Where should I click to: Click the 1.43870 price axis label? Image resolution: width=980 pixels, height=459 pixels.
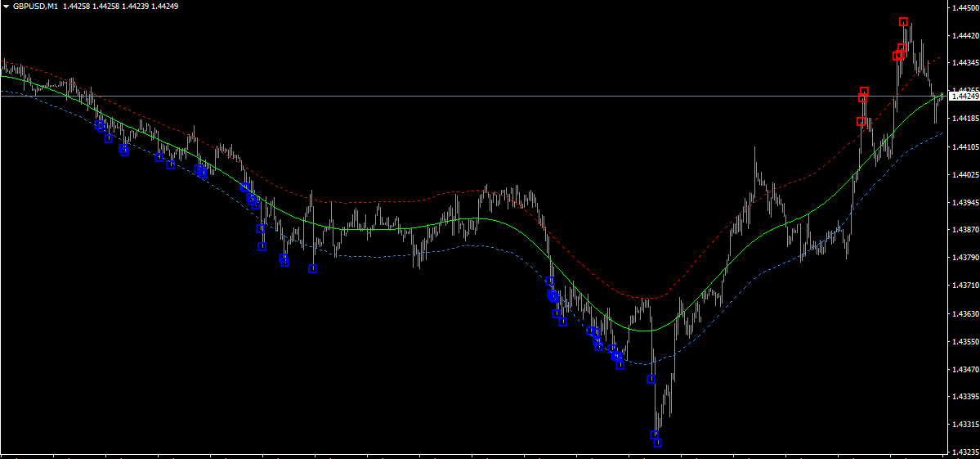pyautogui.click(x=964, y=229)
